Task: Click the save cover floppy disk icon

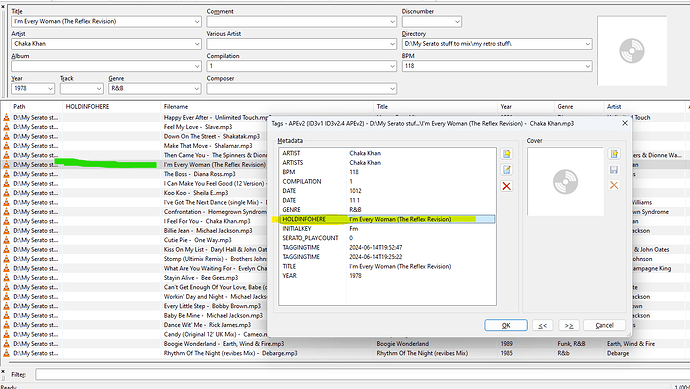Action: pos(614,170)
